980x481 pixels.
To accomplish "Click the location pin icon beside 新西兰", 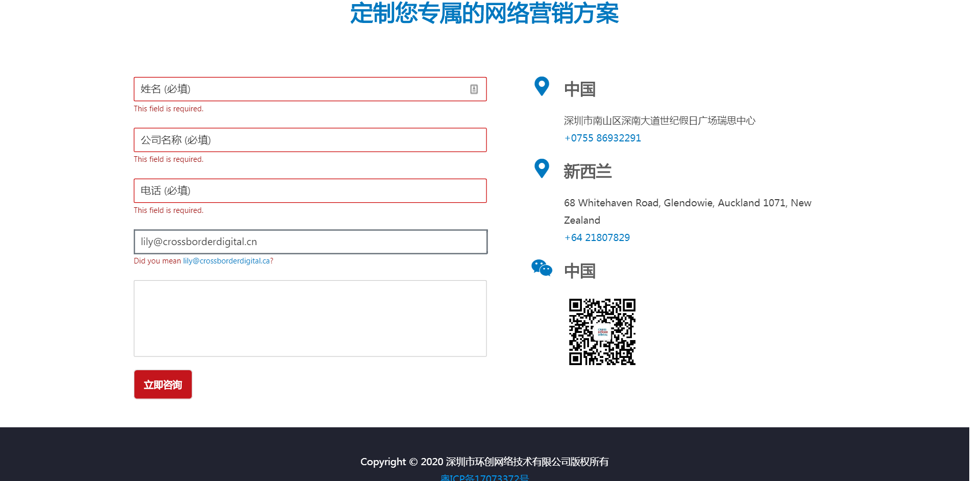I will (542, 169).
